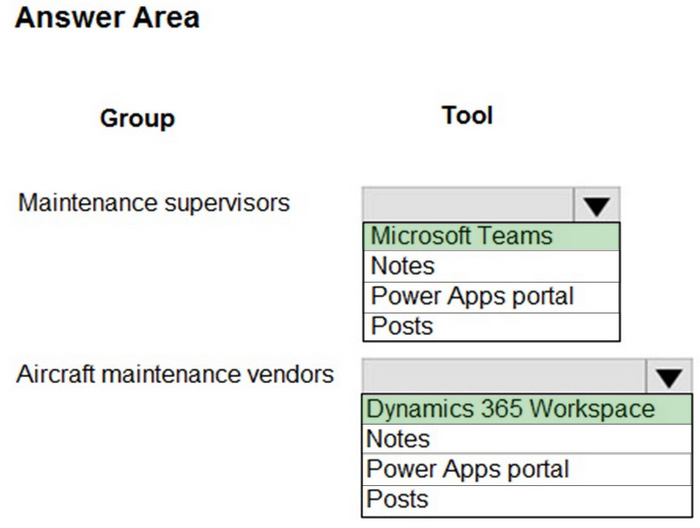This screenshot has height=528, width=700.
Task: Click the Aircraft maintenance vendors label
Action: click(175, 374)
